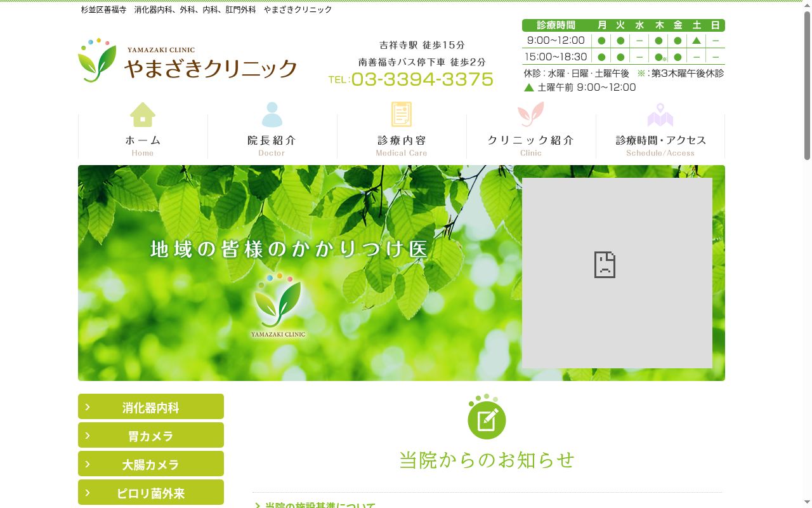812x508 pixels.
Task: Click the green notepad icon above 当院からのお知らせ
Action: [487, 417]
